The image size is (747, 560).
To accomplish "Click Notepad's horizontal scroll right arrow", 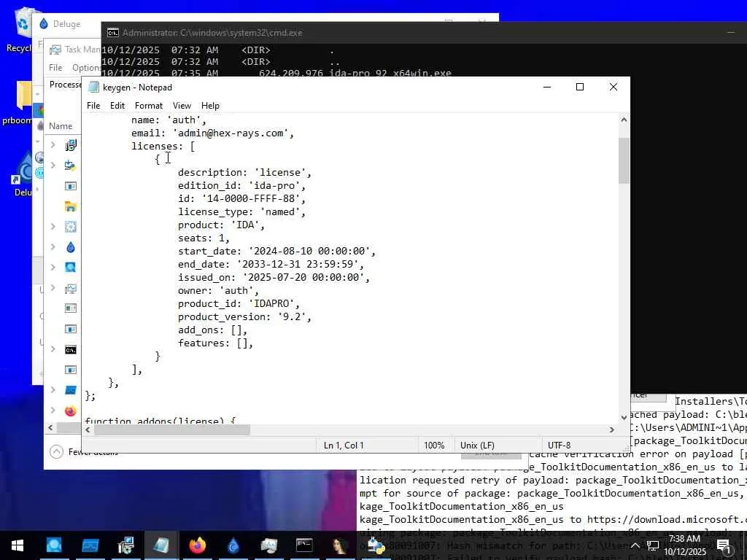I will click(x=612, y=429).
